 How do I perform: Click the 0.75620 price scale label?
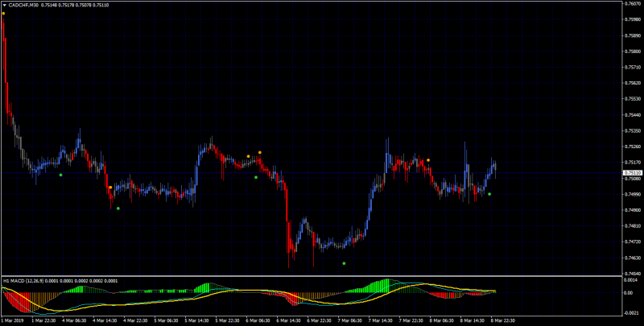pos(633,83)
